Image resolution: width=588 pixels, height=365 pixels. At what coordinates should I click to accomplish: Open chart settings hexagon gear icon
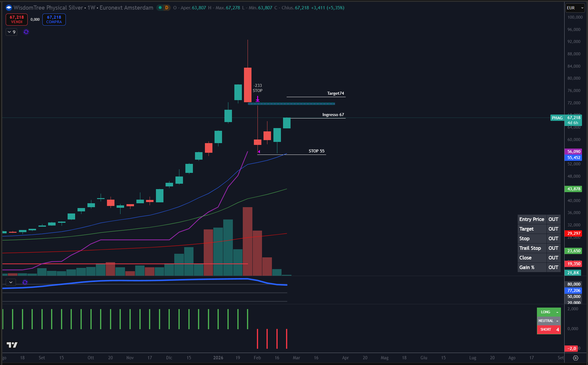pos(575,358)
